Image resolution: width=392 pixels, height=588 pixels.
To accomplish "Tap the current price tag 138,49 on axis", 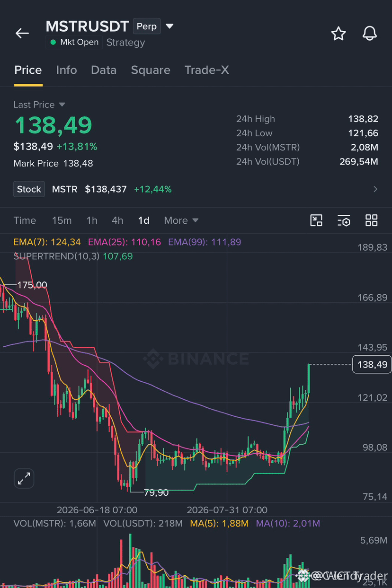I will (372, 364).
